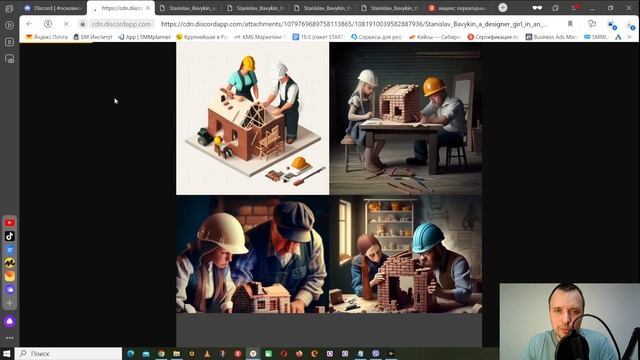Switch to the Yandex translator tab
Screen dimensions: 640x360
pyautogui.click(x=457, y=8)
